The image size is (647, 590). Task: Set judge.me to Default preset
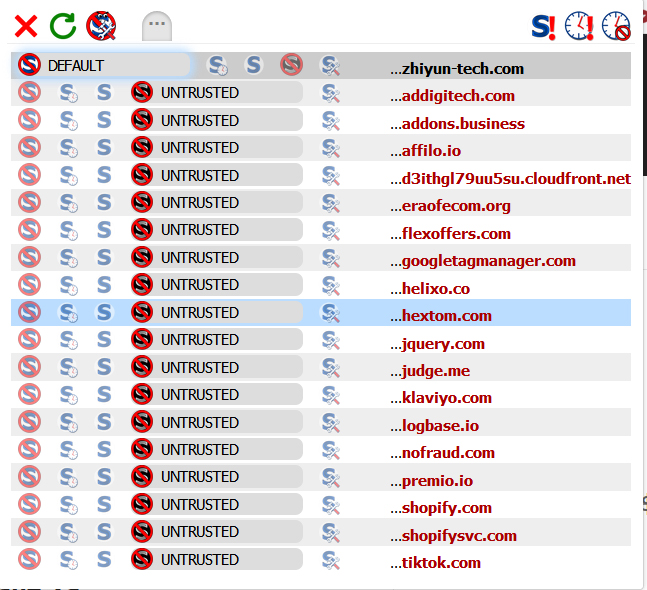(29, 367)
